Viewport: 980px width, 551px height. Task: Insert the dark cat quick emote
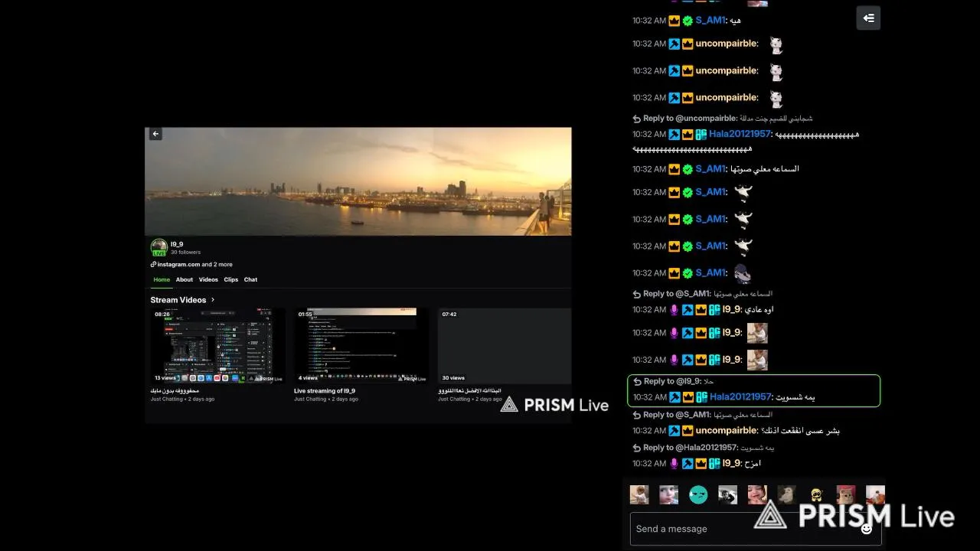pyautogui.click(x=786, y=495)
